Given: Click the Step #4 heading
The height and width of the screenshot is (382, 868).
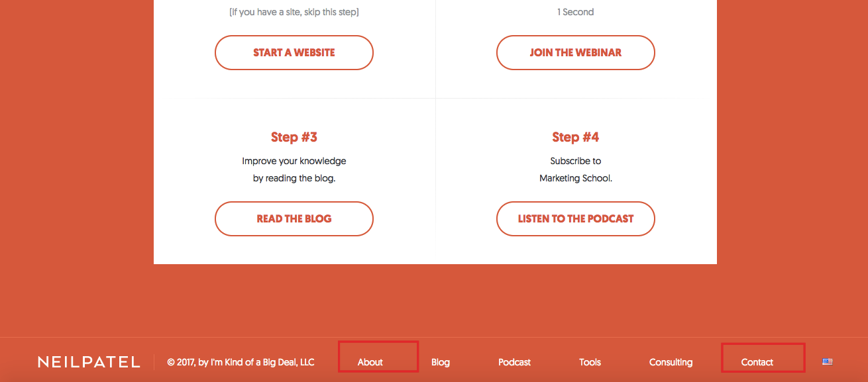Looking at the screenshot, I should click(575, 137).
